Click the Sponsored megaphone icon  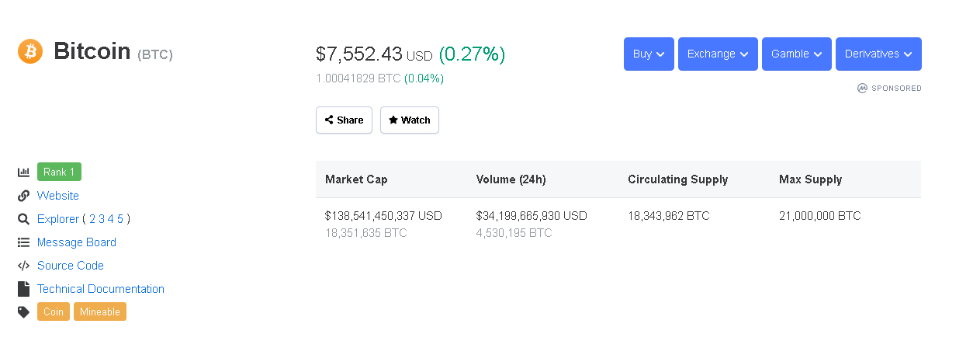coord(862,89)
